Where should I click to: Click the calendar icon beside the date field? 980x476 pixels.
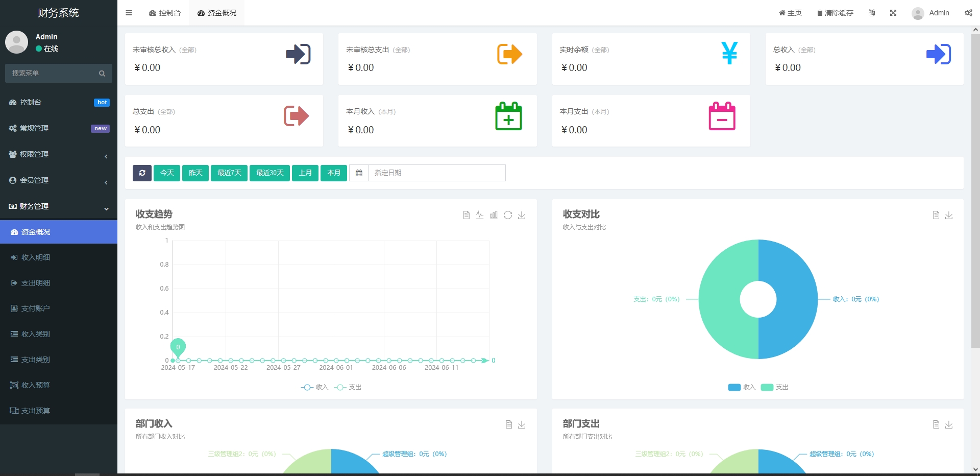point(359,173)
